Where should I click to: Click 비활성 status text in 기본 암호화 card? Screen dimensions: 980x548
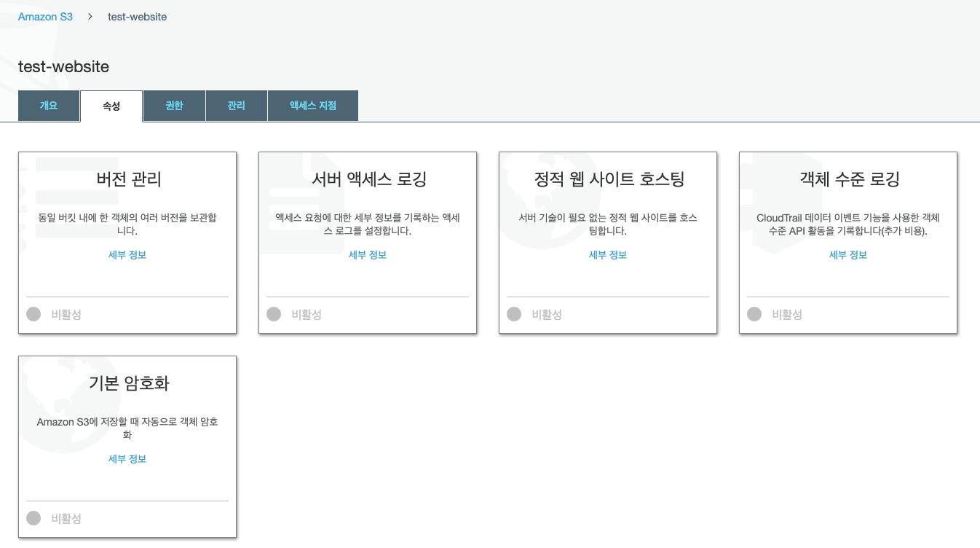[x=66, y=519]
